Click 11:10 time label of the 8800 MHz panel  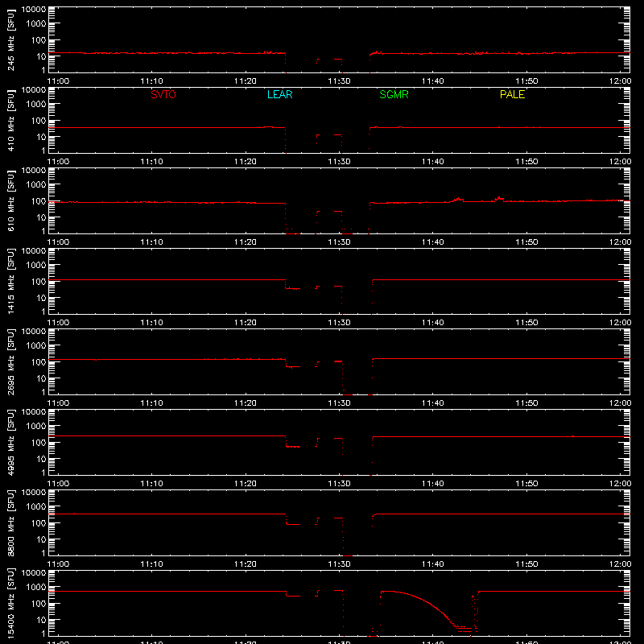pos(151,564)
